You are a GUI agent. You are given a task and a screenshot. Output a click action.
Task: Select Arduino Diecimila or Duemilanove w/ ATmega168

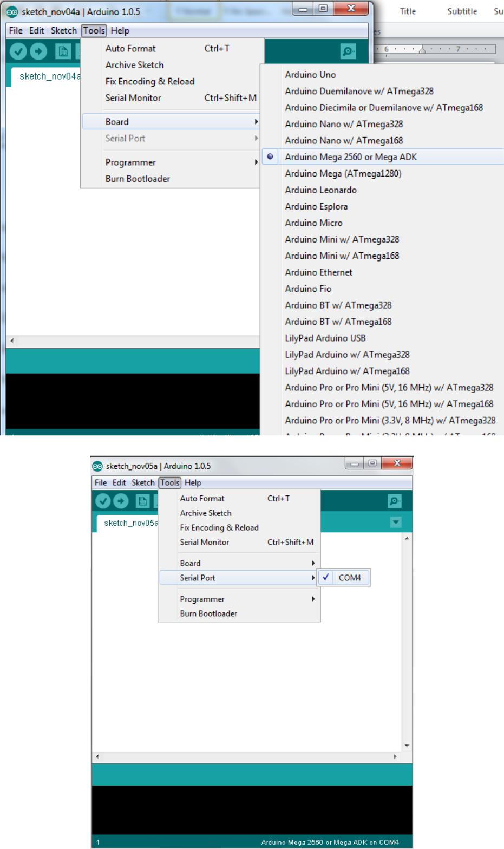(x=383, y=108)
